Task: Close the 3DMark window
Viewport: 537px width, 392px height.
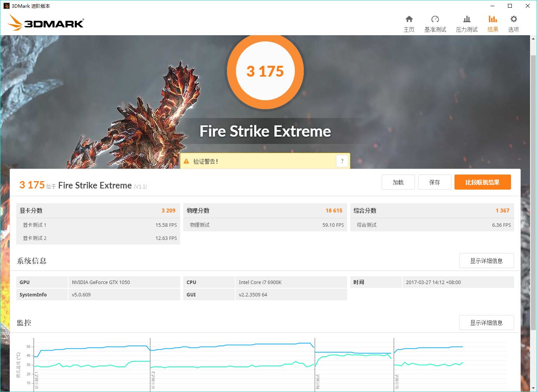Action: (x=528, y=6)
